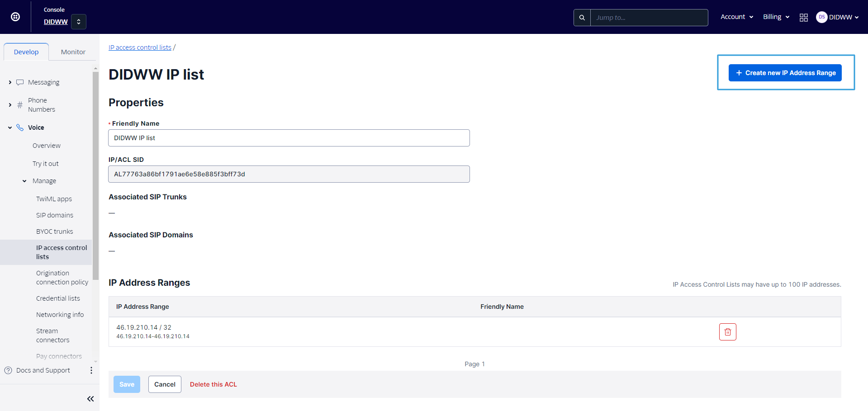This screenshot has height=411, width=868.
Task: Click the Associated SIP Domains heading
Action: pyautogui.click(x=151, y=235)
